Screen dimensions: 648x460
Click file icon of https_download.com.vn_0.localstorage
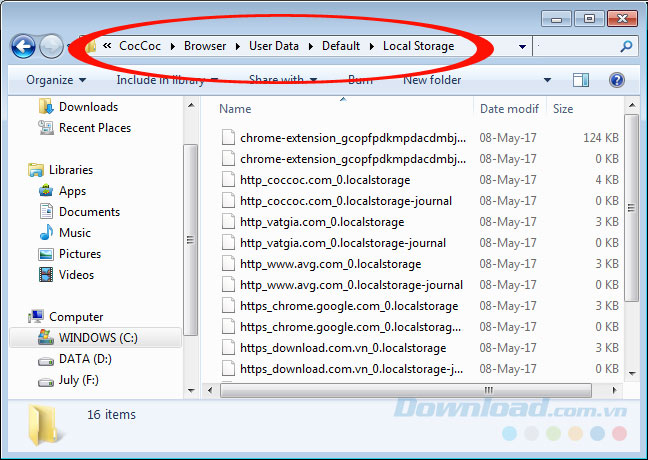pos(228,348)
